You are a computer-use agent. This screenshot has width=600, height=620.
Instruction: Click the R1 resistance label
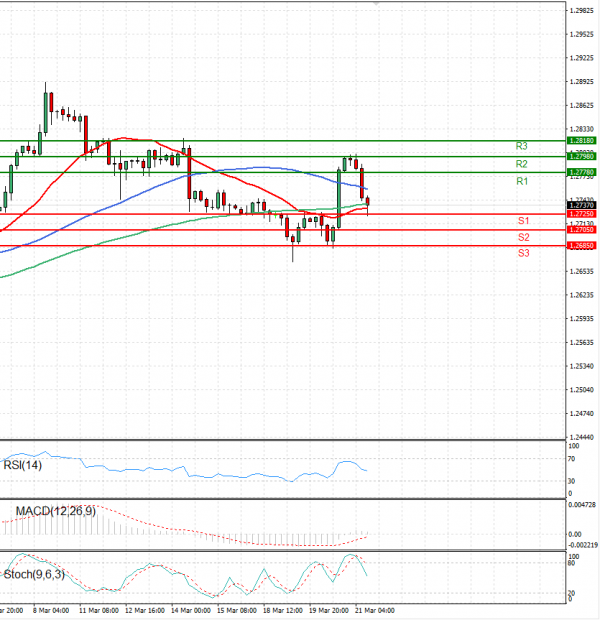[522, 181]
